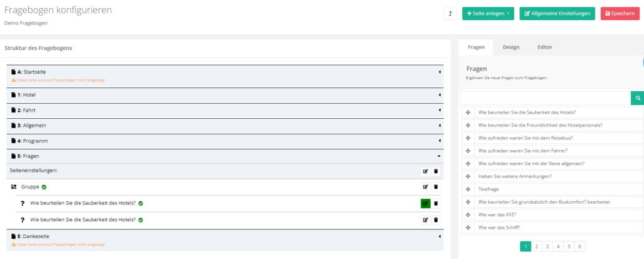Expand the 'E: Dankeseite' section

(x=440, y=236)
